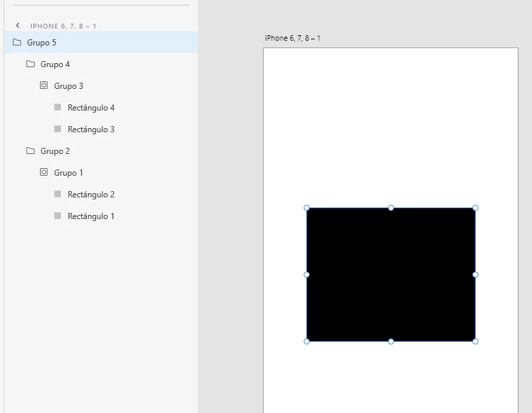Click the folder icon of Grupo 4
The width and height of the screenshot is (532, 413).
[30, 64]
